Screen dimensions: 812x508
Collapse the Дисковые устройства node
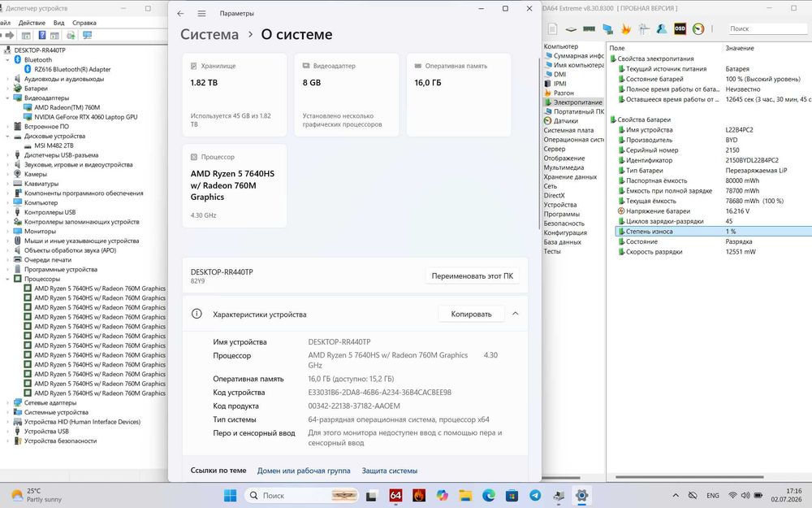pos(8,136)
